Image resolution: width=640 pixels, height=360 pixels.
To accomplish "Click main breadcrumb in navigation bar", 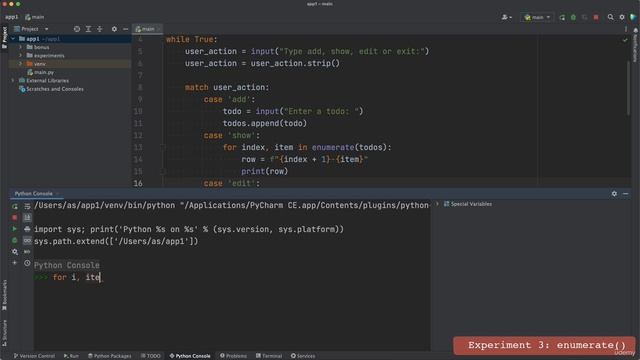I will tap(35, 17).
